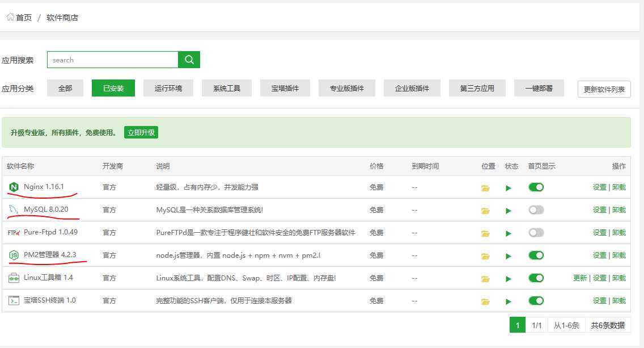Open 设置 for 宝塔SSH终端

[599, 301]
